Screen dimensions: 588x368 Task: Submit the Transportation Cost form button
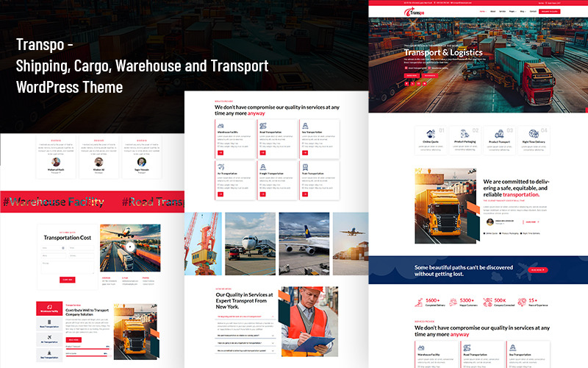tap(67, 280)
